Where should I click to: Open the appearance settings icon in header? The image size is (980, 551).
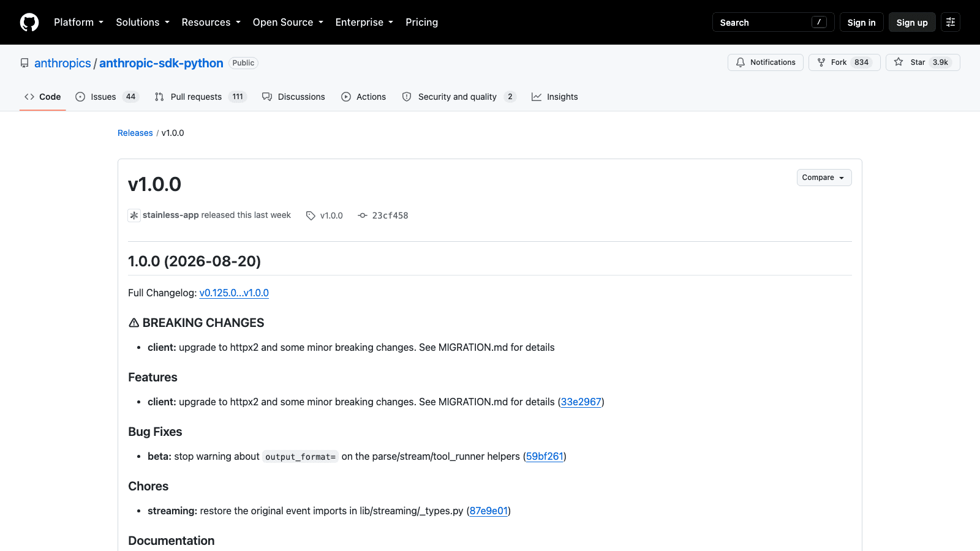pos(951,22)
